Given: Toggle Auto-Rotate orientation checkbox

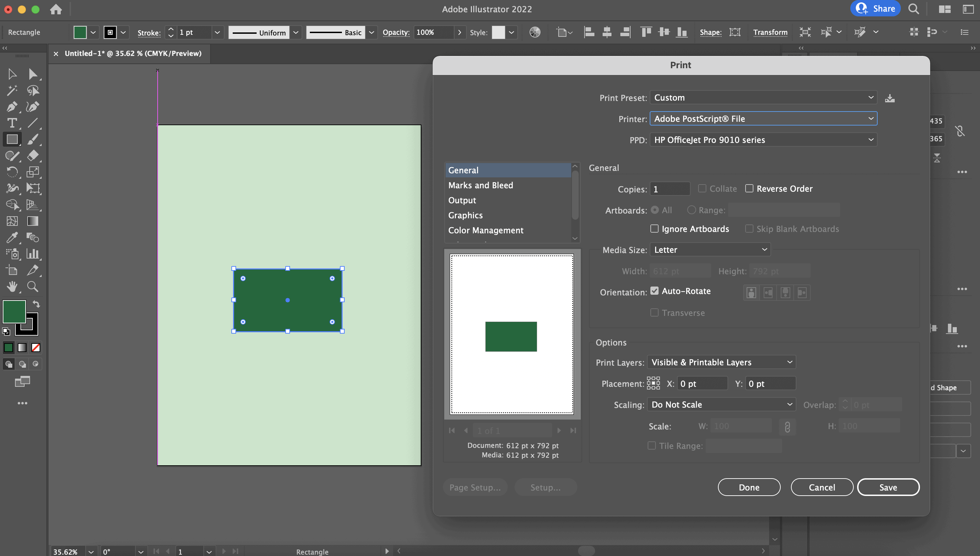Looking at the screenshot, I should (654, 291).
